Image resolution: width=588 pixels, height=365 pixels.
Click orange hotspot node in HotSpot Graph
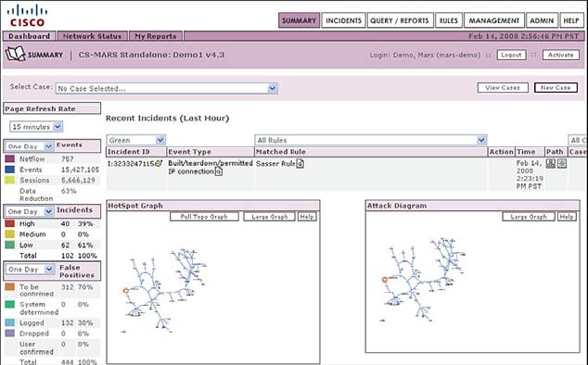click(126, 291)
